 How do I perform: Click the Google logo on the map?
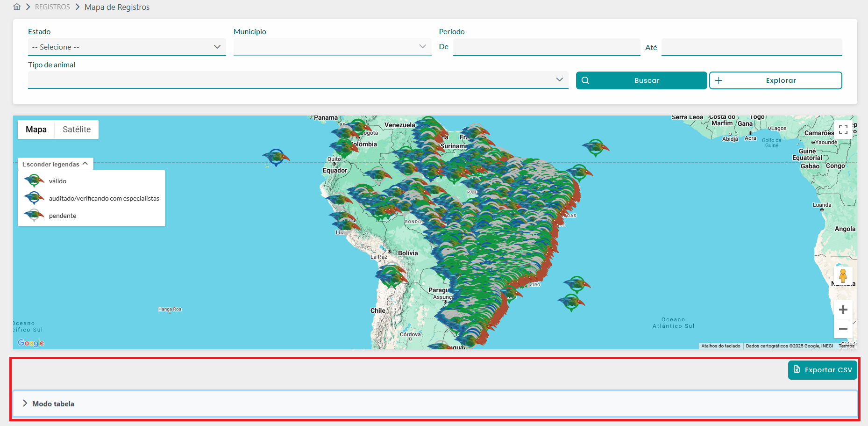31,343
